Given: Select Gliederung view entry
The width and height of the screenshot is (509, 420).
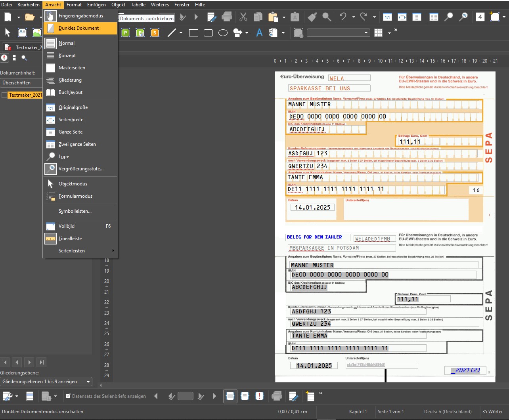Looking at the screenshot, I should (80, 80).
